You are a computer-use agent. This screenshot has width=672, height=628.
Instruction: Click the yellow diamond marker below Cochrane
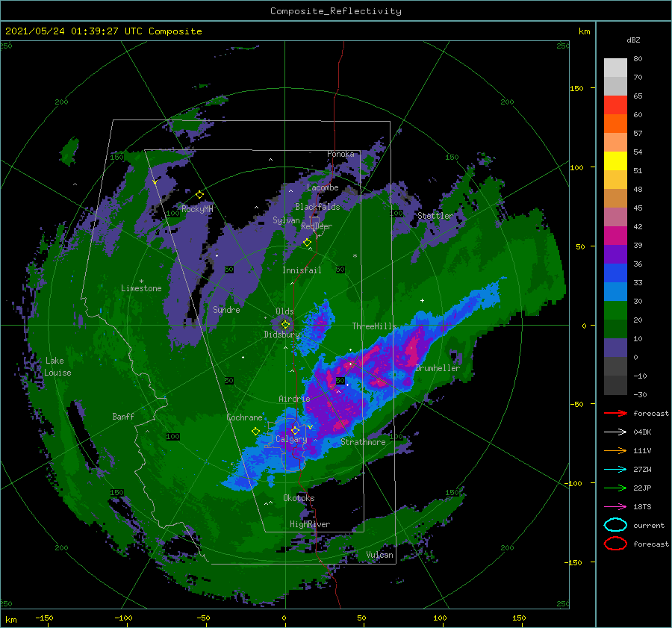tap(255, 432)
